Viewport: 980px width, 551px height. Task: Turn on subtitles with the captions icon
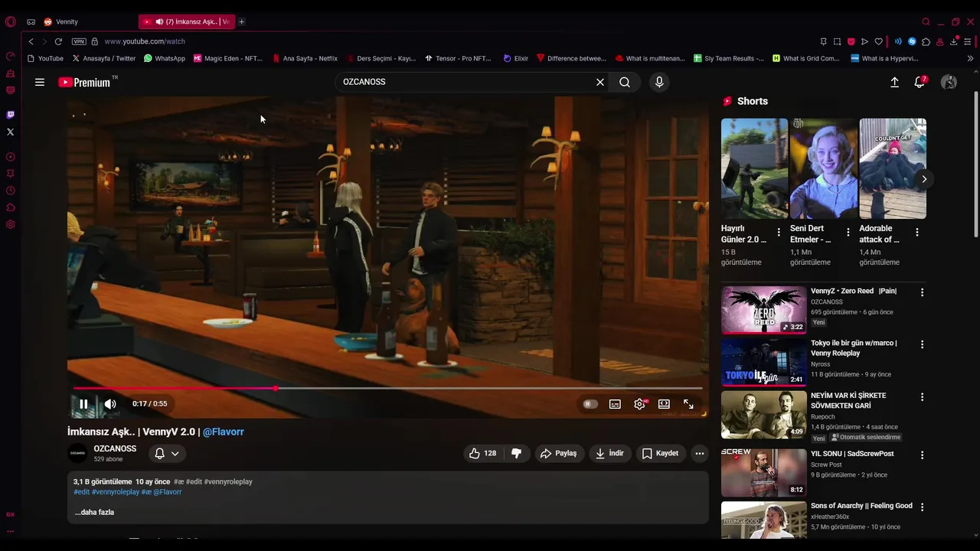coord(615,404)
